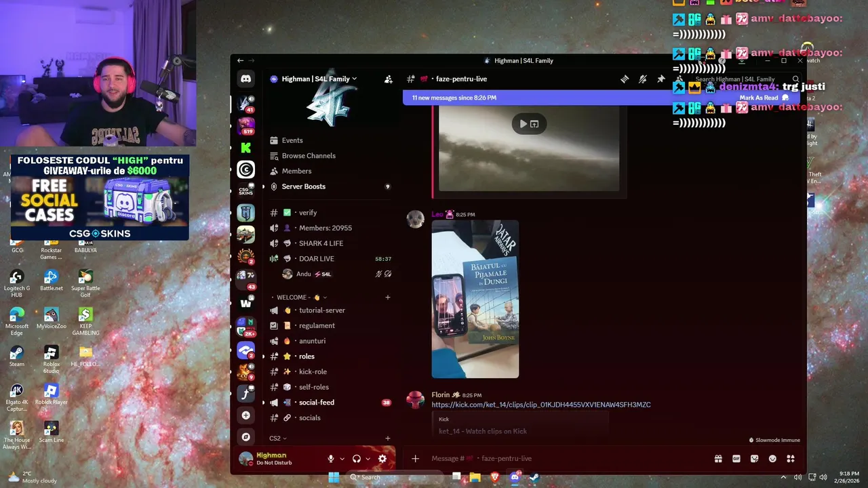Open the apps launcher icon in message bar
The image size is (868, 488).
(791, 459)
